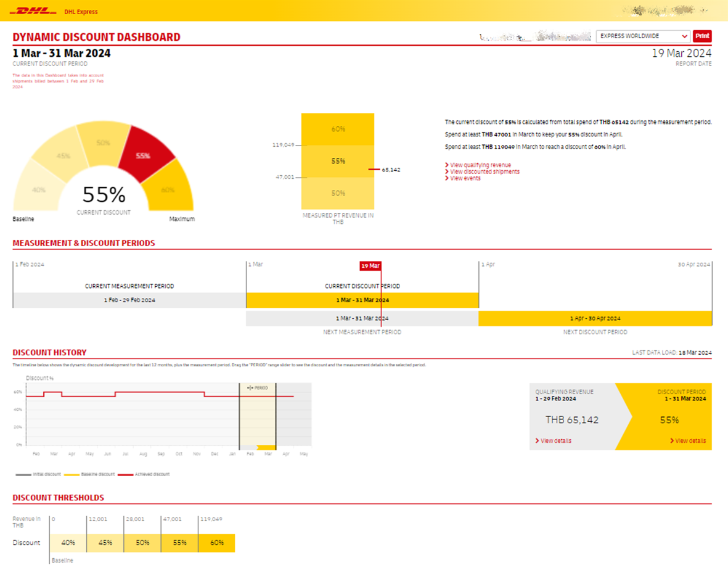This screenshot has height=586, width=728.
Task: Click the 19 Mar timeline marker
Action: coord(370,266)
